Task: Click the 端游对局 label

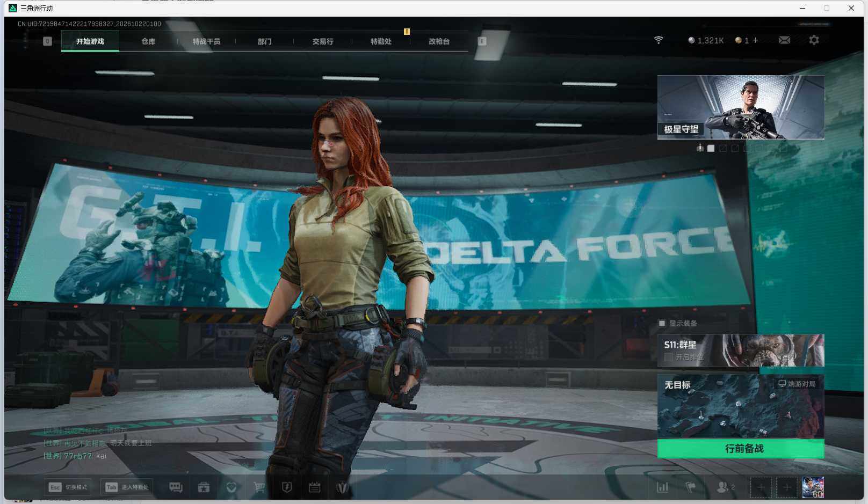Action: pos(797,384)
